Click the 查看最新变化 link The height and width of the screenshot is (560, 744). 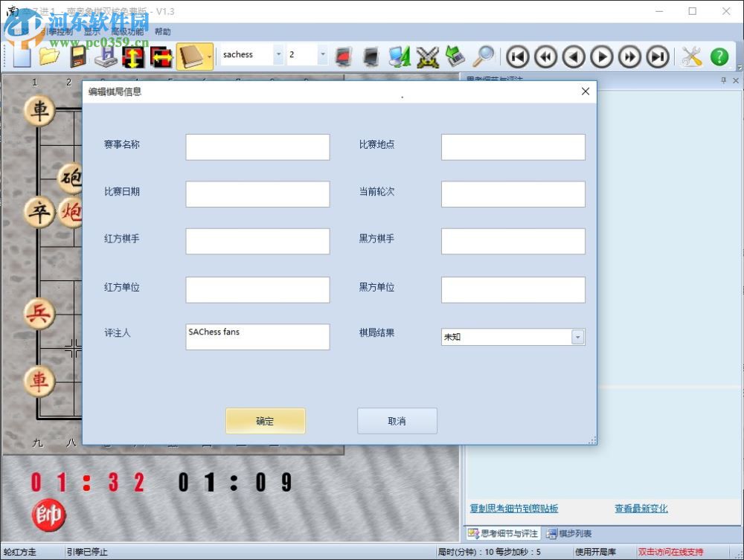click(x=641, y=508)
